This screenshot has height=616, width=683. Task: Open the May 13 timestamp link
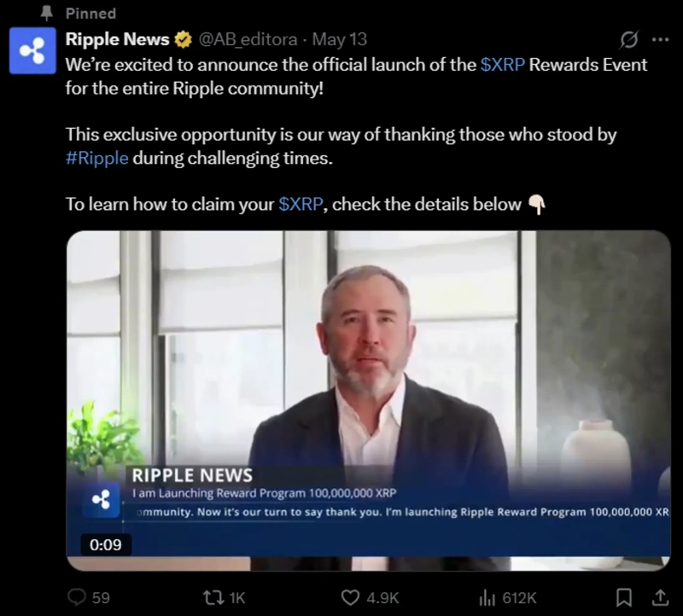(x=339, y=39)
